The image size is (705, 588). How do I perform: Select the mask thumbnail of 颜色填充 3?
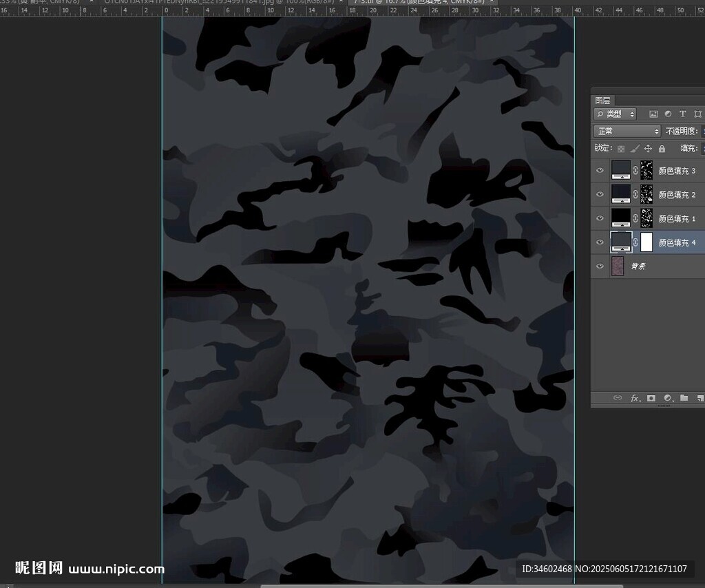click(646, 170)
